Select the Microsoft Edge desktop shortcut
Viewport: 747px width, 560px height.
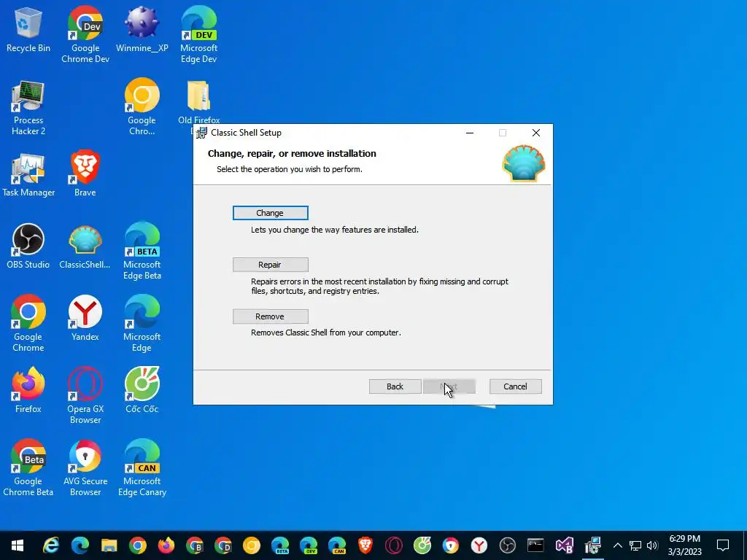pyautogui.click(x=142, y=323)
